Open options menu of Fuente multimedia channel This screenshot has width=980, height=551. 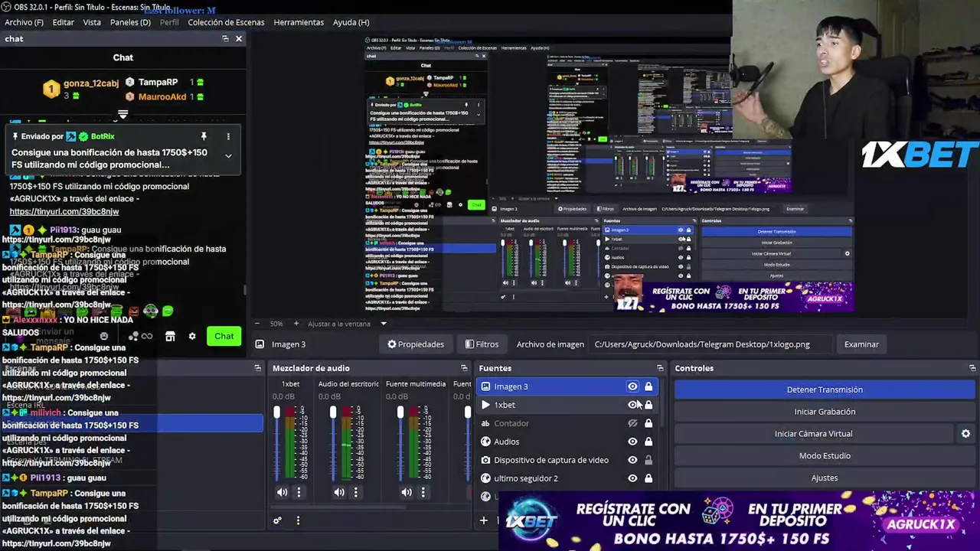pos(423,492)
